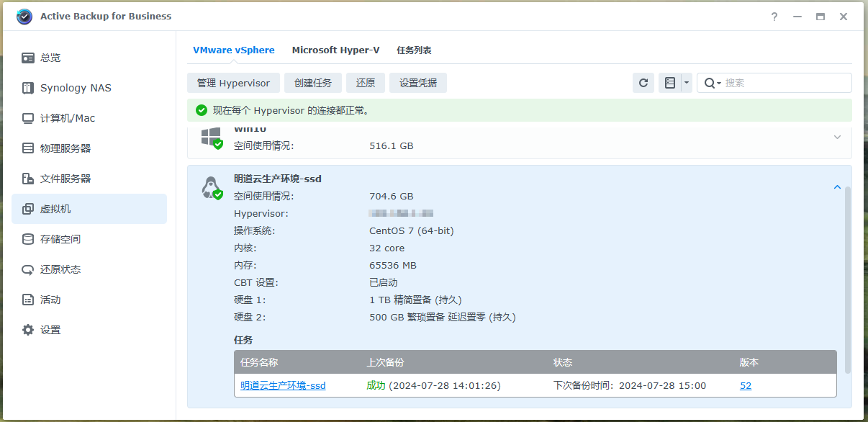Click the Windows win10 VM icon
The width and height of the screenshot is (868, 422).
point(211,138)
